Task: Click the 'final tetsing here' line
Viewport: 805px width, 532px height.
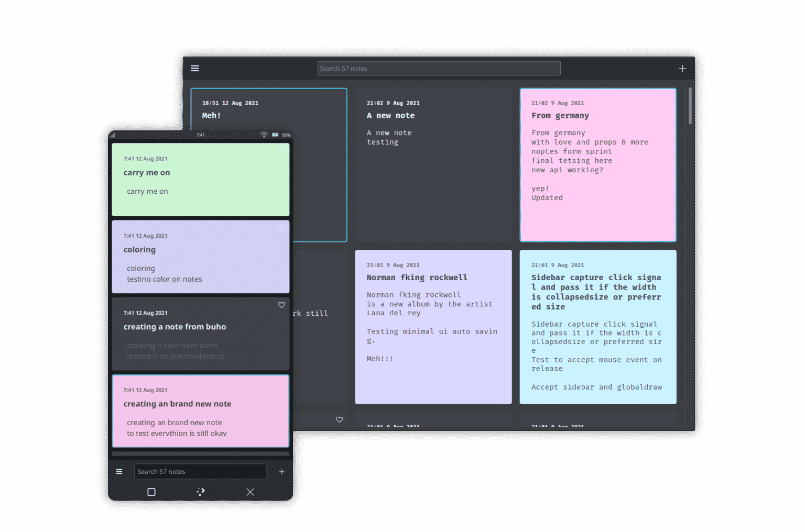Action: pos(572,161)
